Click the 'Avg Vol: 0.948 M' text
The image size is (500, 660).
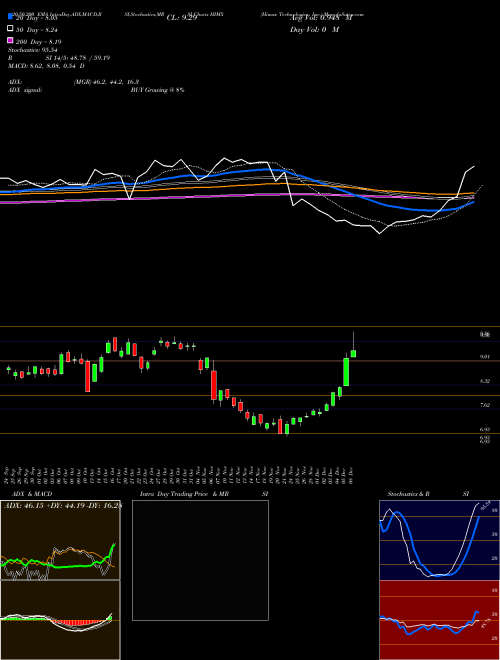tap(321, 18)
